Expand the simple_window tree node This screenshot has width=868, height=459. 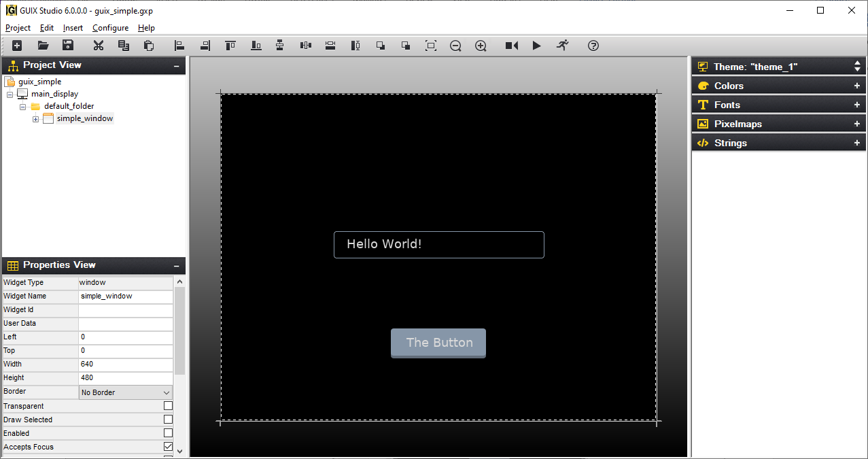[35, 118]
